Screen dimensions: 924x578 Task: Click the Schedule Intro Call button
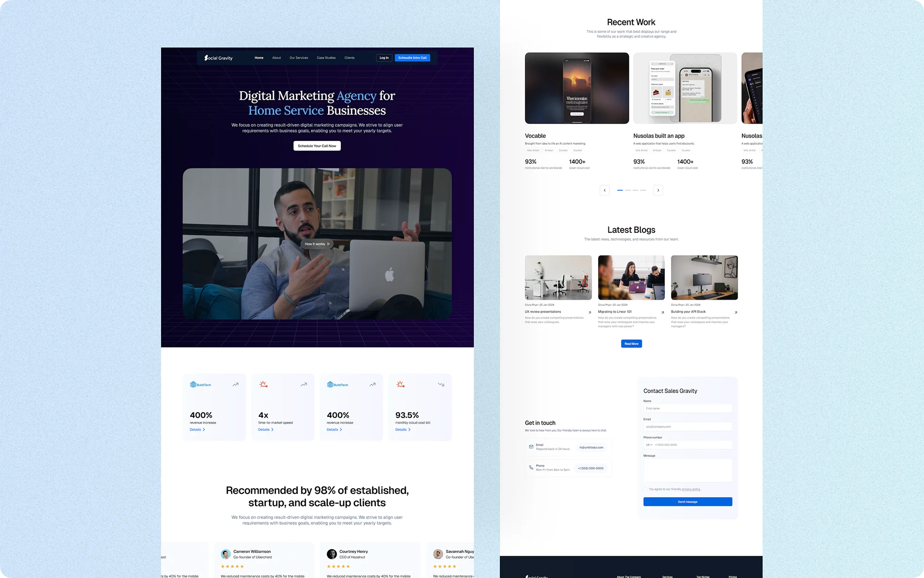click(412, 58)
